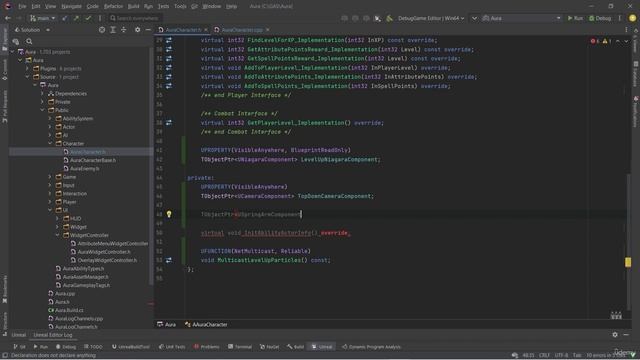Click the yellow user avatar icon
The image size is (640, 360).
click(x=633, y=18)
